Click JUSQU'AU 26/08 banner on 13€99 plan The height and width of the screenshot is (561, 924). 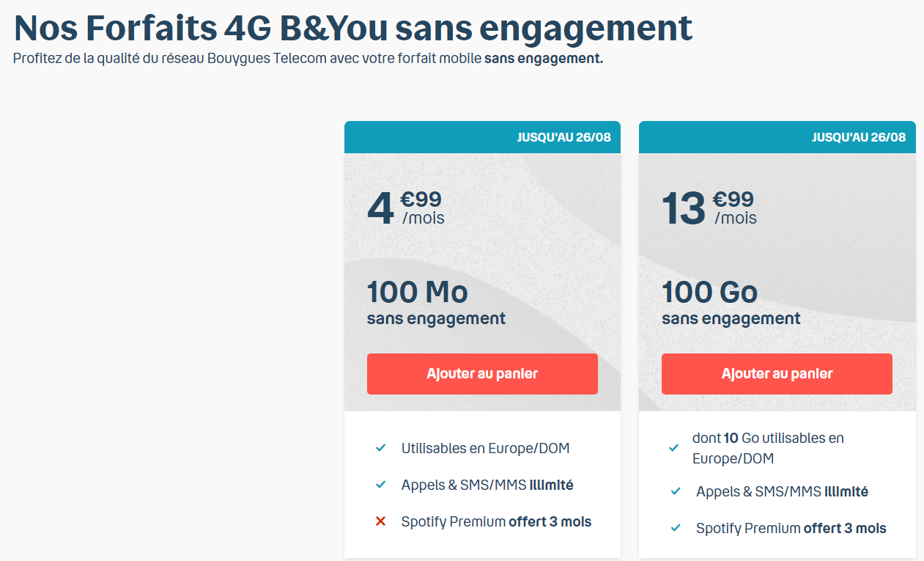(858, 137)
